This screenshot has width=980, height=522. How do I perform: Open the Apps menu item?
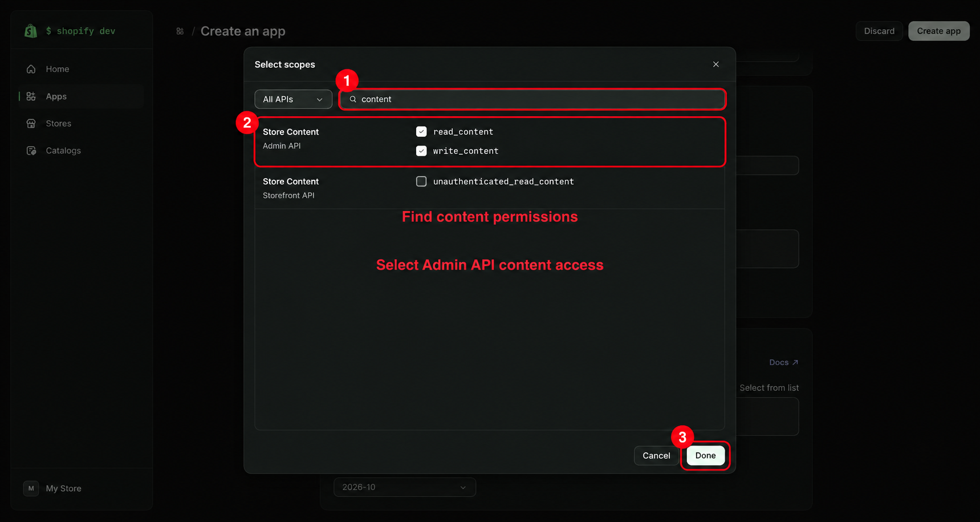(82, 96)
